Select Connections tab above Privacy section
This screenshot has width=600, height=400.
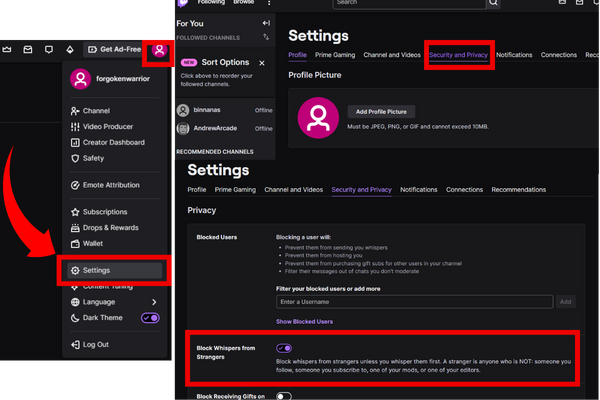pyautogui.click(x=464, y=189)
